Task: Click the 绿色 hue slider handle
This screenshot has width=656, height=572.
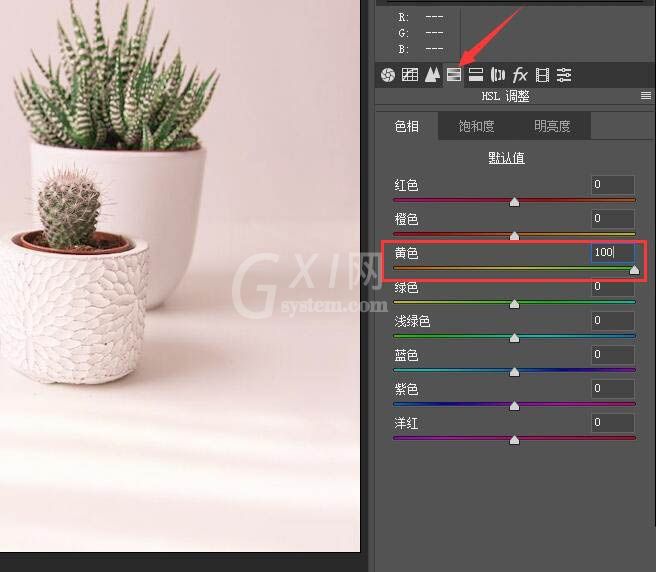Action: click(x=514, y=304)
